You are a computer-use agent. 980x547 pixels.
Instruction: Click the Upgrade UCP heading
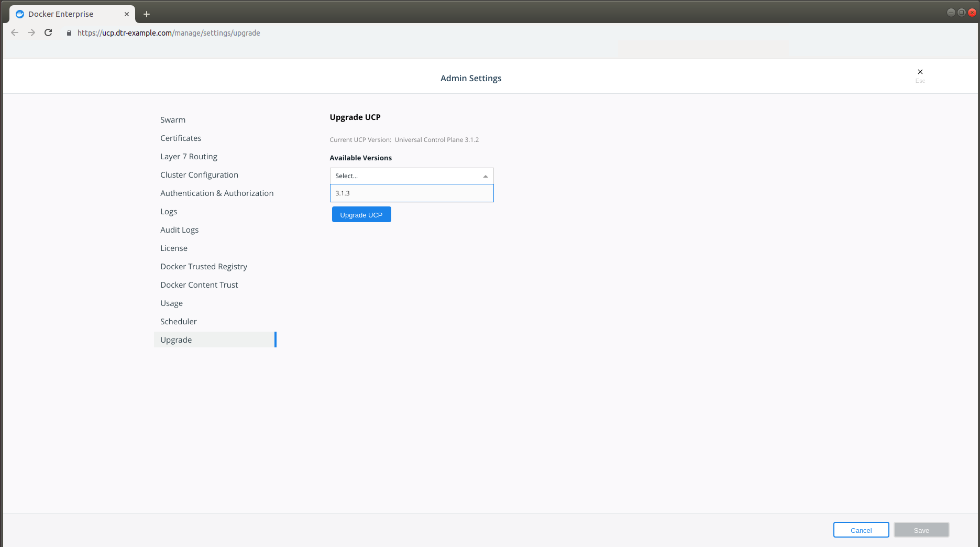pyautogui.click(x=355, y=117)
